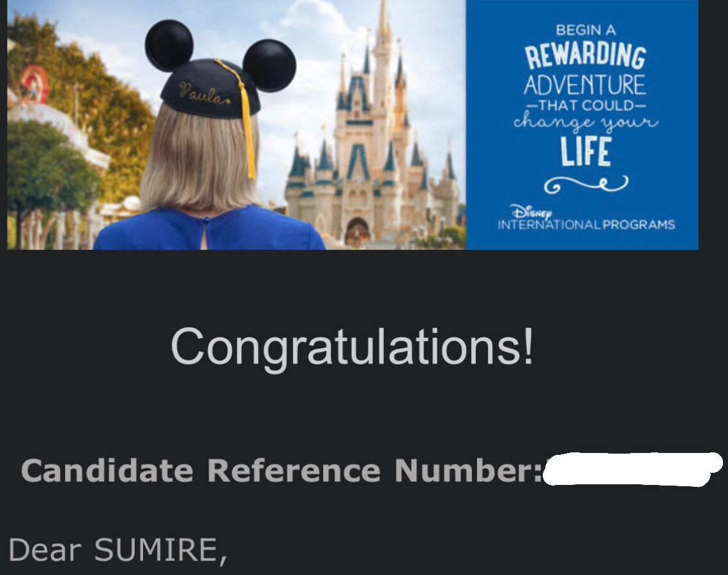728x575 pixels.
Task: Click the green tree beside the graduate
Action: tap(47, 167)
